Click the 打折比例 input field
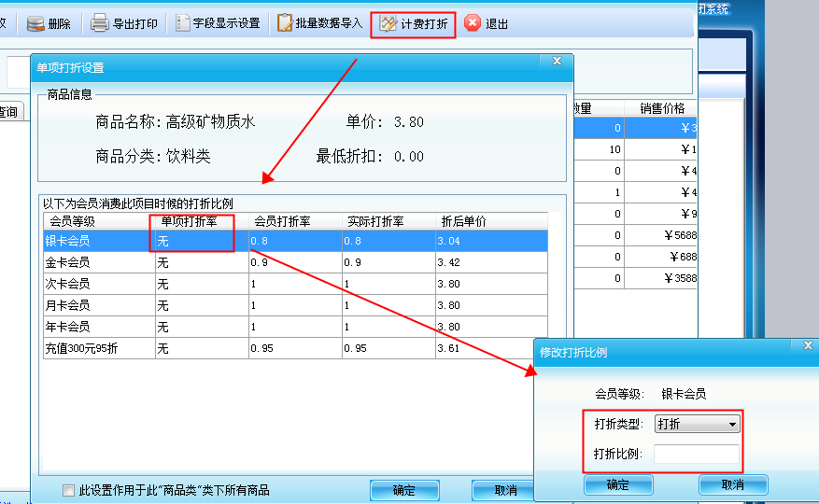 tap(697, 454)
